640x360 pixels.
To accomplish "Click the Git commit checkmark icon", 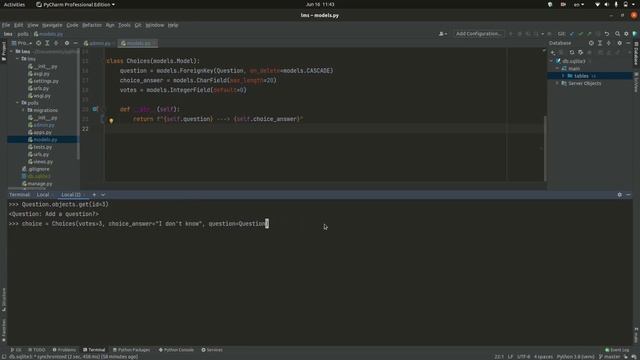I will (x=580, y=34).
